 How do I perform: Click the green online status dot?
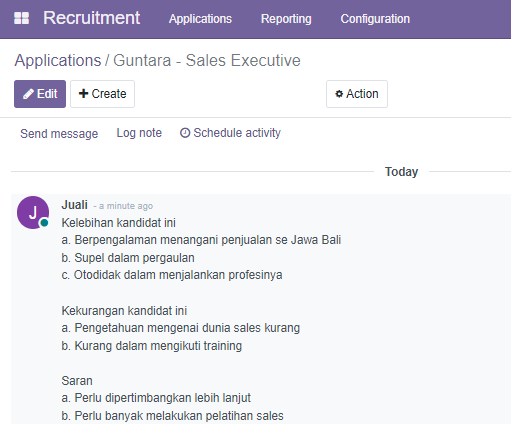[x=44, y=223]
